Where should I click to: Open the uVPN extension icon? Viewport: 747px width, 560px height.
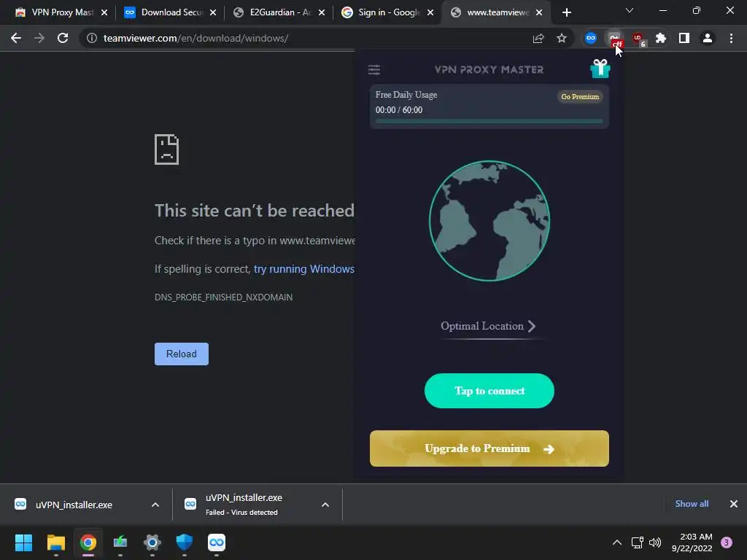591,38
